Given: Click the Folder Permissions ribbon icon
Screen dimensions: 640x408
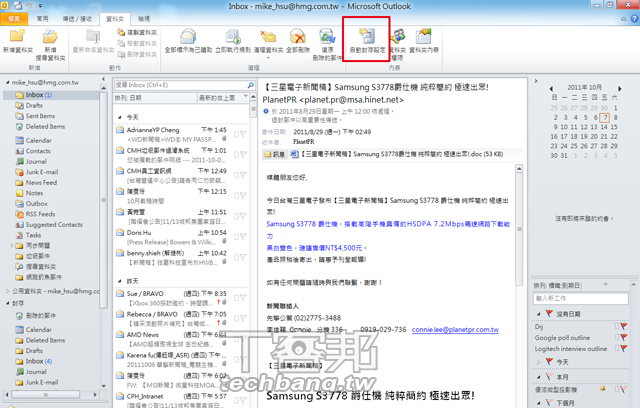Looking at the screenshot, I should pyautogui.click(x=398, y=36).
